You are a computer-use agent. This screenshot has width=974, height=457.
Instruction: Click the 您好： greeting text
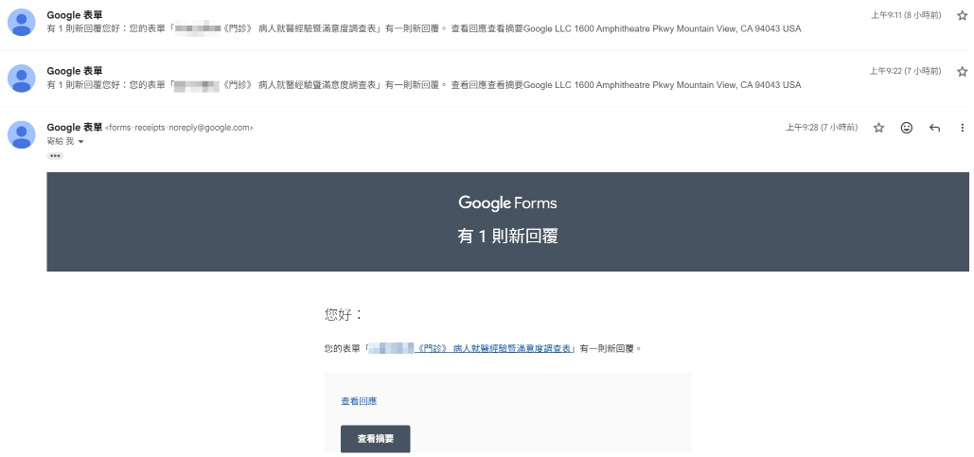tap(343, 315)
